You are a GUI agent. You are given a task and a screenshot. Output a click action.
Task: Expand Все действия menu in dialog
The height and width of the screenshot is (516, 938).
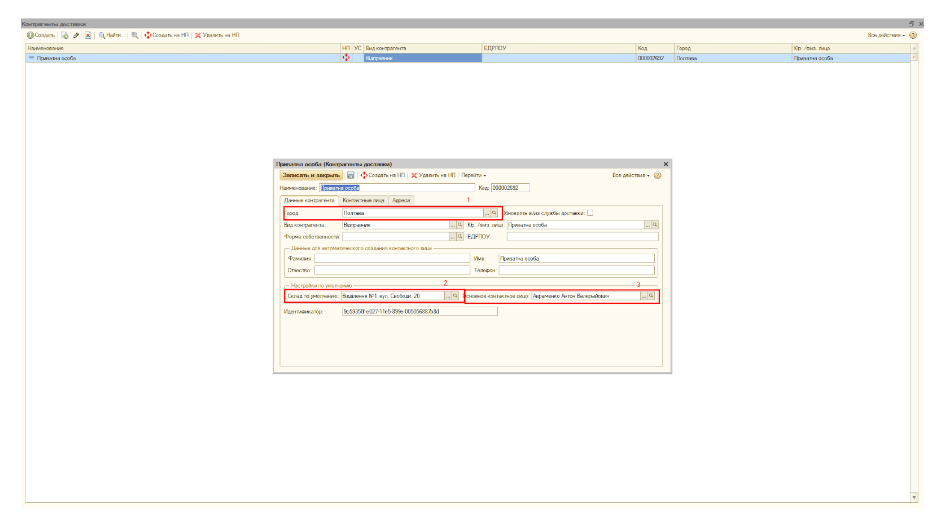tap(631, 175)
